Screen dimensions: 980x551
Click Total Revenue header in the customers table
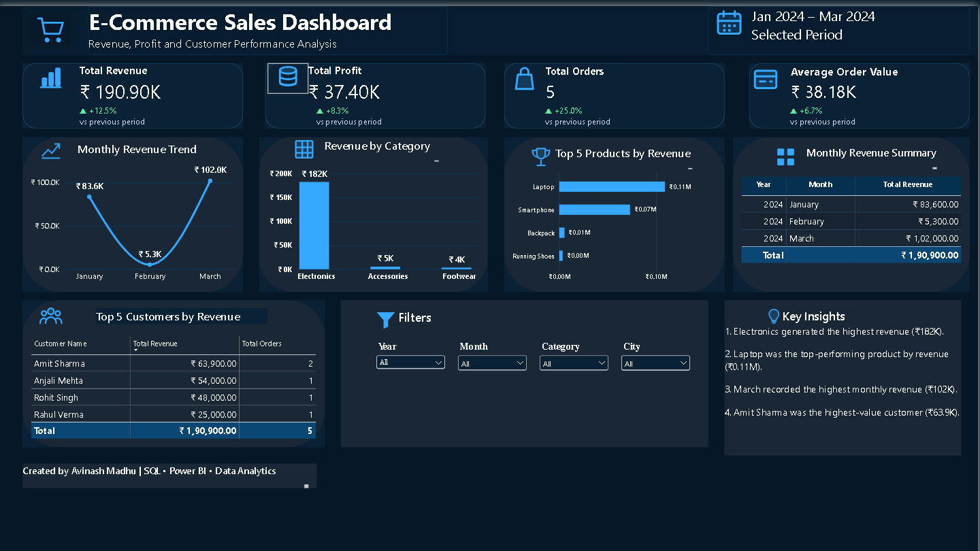[155, 344]
